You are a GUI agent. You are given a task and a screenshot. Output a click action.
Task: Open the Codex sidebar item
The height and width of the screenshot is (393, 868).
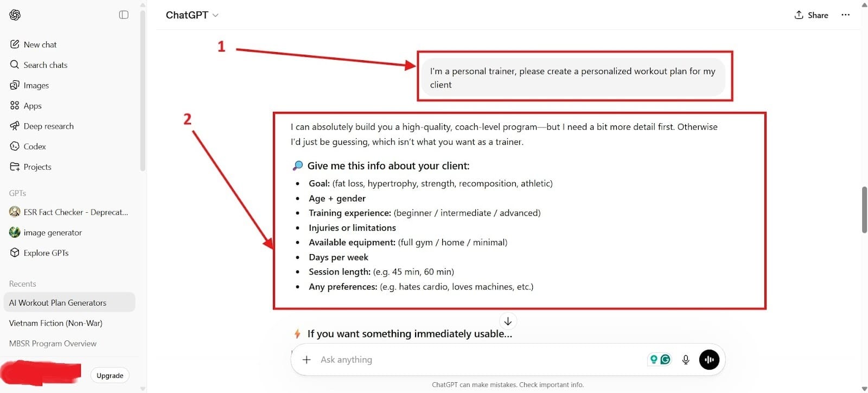pos(34,146)
